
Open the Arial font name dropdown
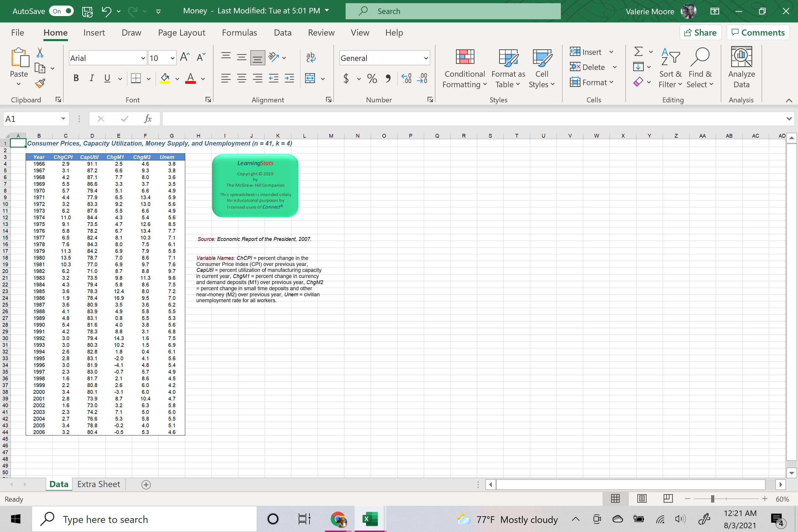(x=143, y=58)
